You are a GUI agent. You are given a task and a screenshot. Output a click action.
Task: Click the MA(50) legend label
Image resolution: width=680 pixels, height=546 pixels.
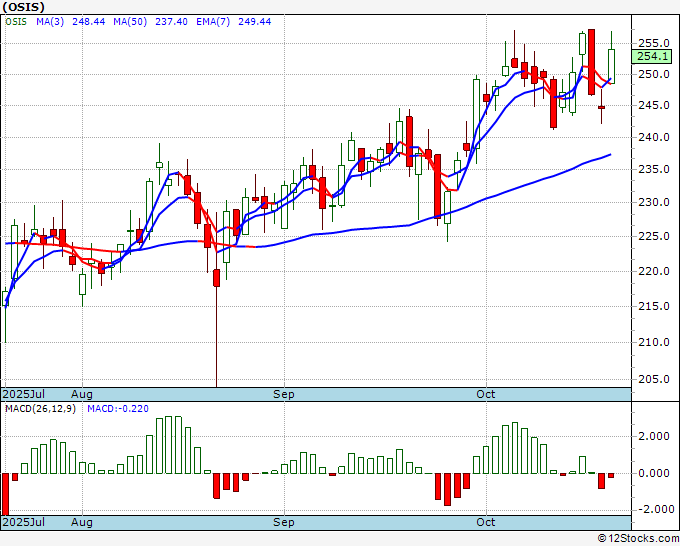[130, 22]
